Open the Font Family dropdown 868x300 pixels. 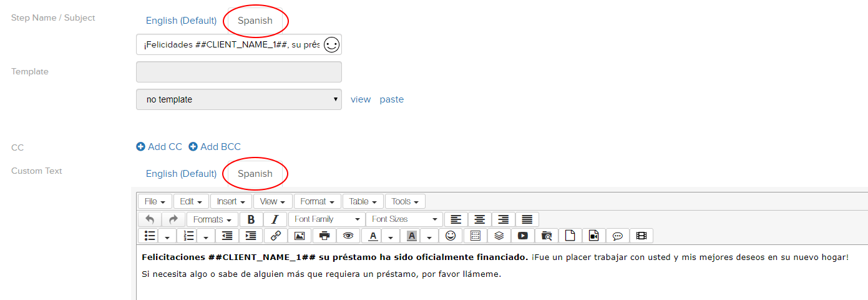[327, 219]
